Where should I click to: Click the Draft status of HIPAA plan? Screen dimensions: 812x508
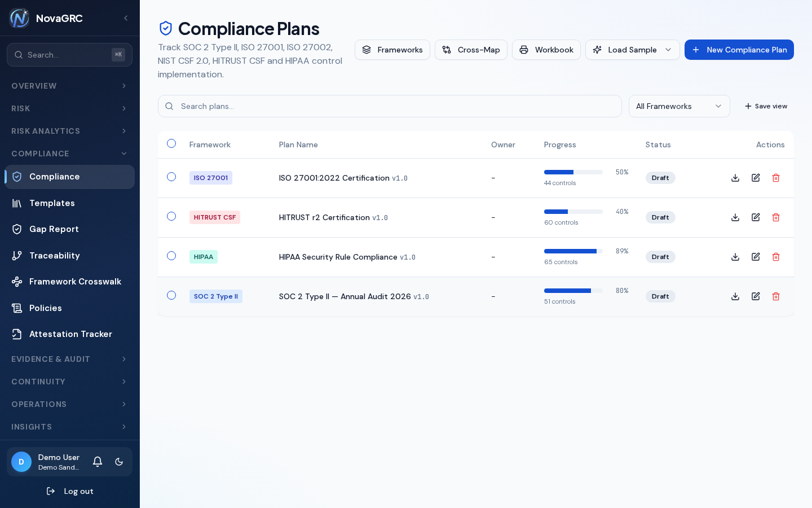click(x=660, y=257)
